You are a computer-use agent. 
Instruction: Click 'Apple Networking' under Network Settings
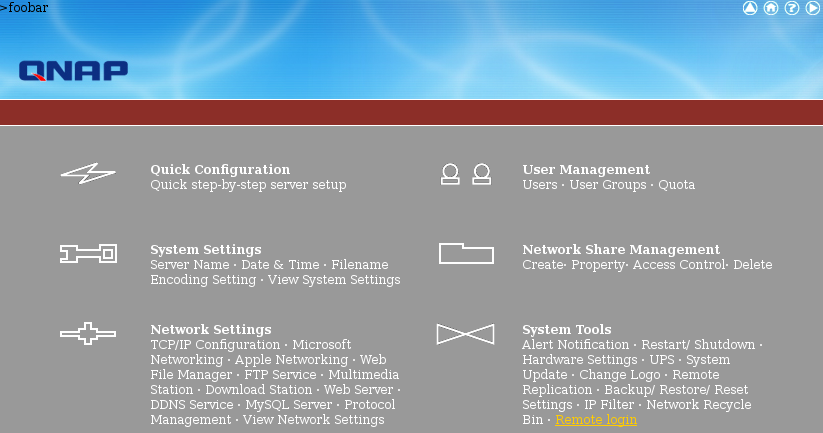click(291, 360)
